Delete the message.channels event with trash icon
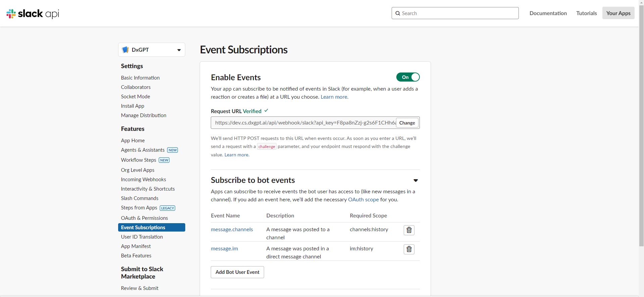 click(x=409, y=230)
